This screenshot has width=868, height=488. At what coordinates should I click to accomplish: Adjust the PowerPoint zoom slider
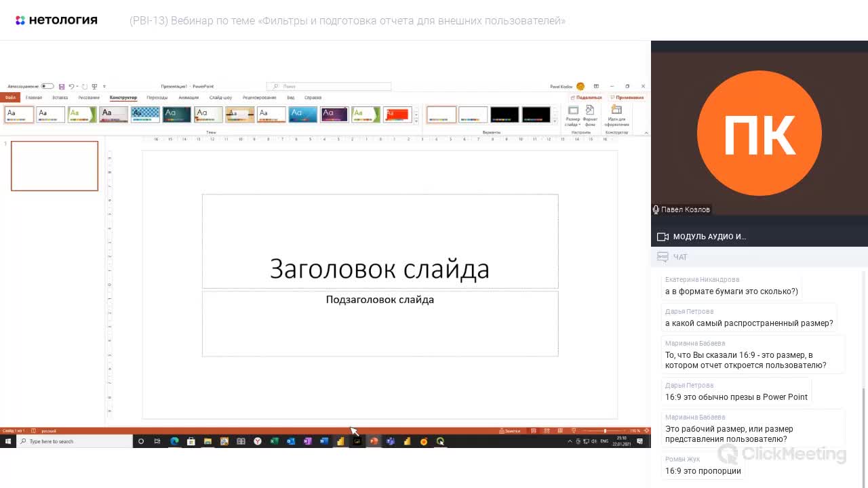[x=604, y=431]
